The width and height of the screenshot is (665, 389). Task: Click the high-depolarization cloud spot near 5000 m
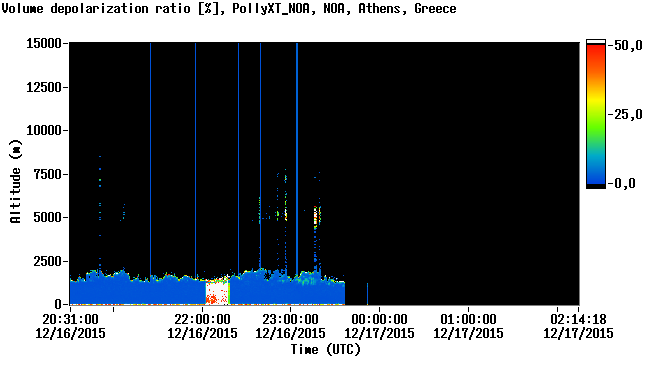click(x=316, y=216)
